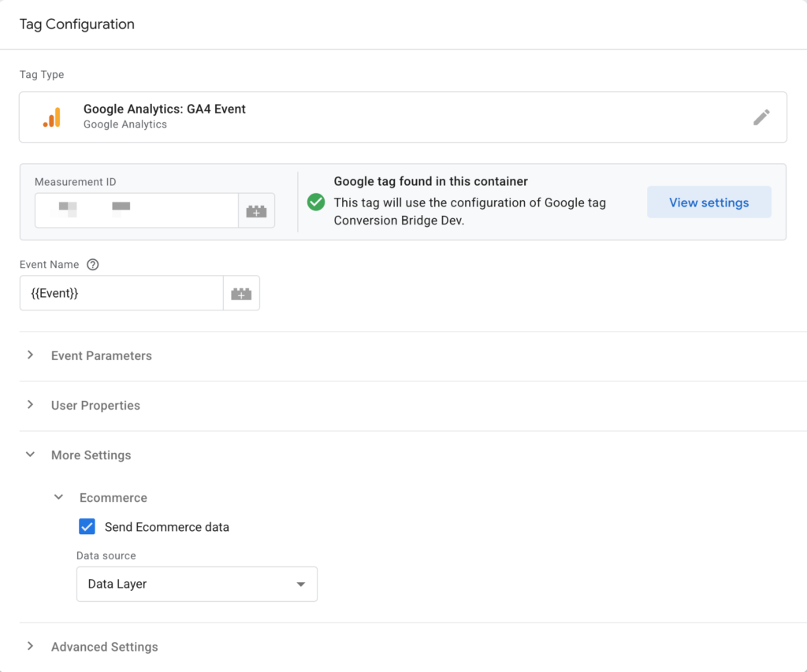Click the Event Parameters heading text
Screen dimensions: 807x672
(x=102, y=355)
